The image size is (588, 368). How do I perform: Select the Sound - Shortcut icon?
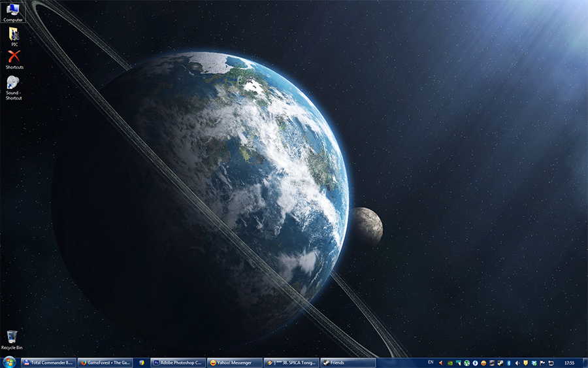click(14, 88)
